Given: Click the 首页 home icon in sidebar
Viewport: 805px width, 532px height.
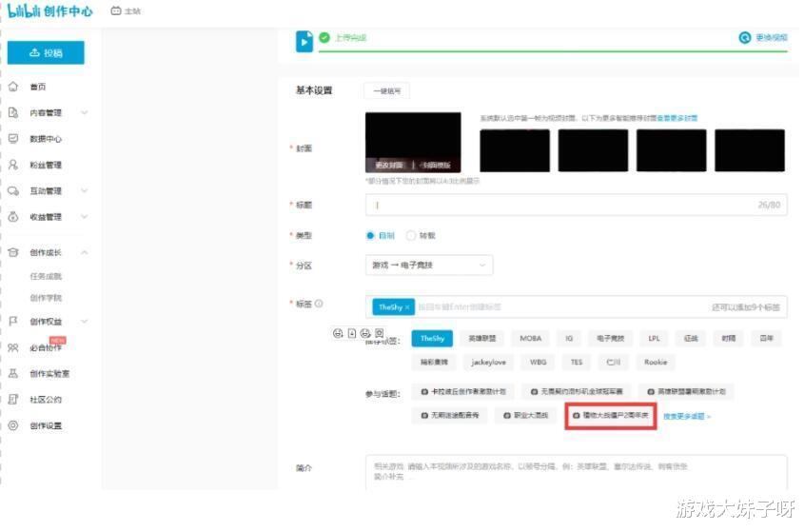Looking at the screenshot, I should (13, 87).
